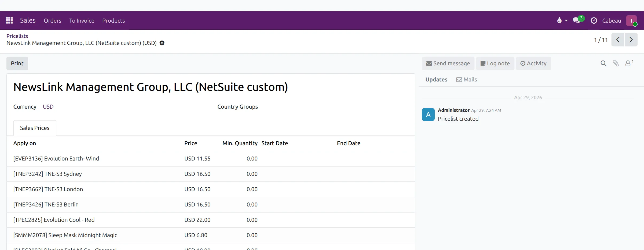
Task: Open the Orders menu
Action: [53, 20]
